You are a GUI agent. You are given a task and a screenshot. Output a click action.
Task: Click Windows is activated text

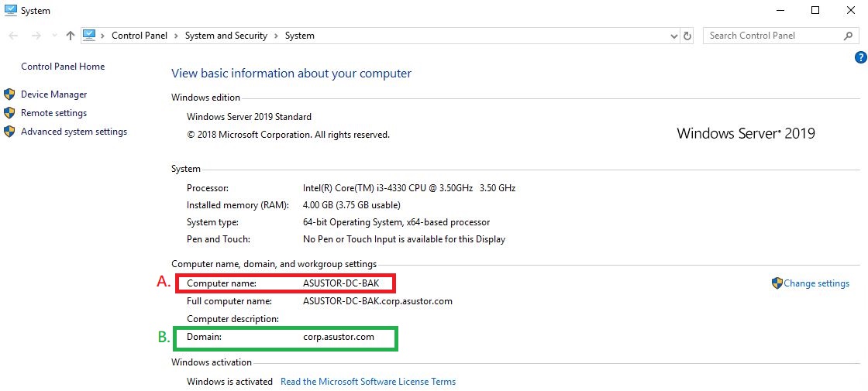click(x=229, y=382)
